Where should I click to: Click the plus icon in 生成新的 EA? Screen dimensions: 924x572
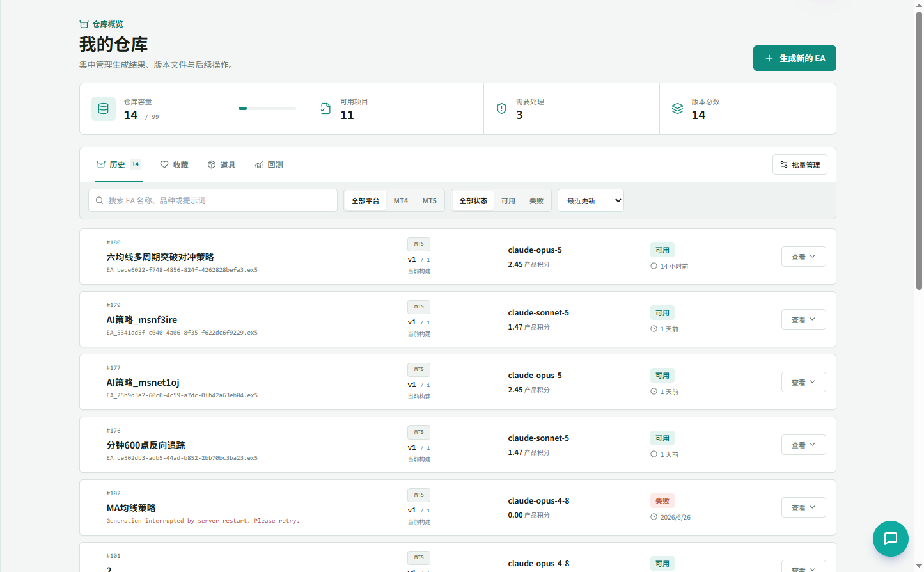[x=769, y=58]
